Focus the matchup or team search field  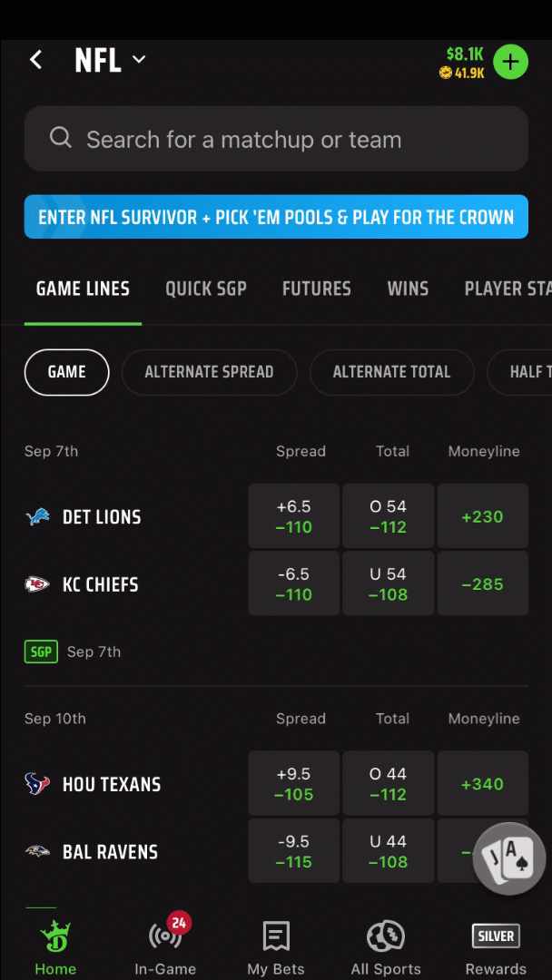click(276, 139)
